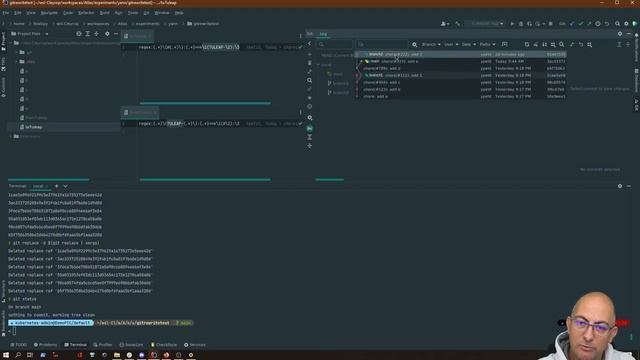Select the branch2 change#222 commit row
Image resolution: width=640 pixels, height=360 pixels.
(x=460, y=54)
